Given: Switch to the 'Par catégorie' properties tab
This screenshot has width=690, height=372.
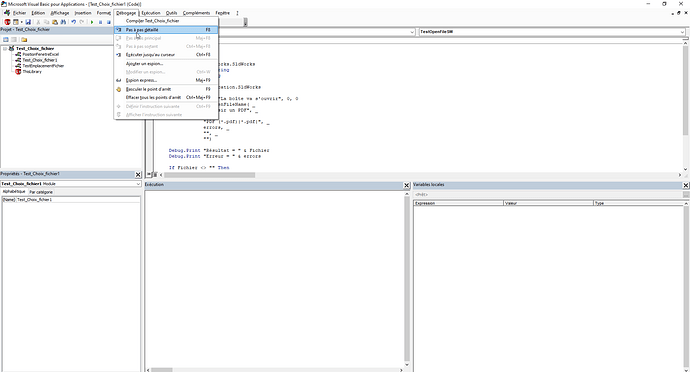Looking at the screenshot, I should 41,192.
